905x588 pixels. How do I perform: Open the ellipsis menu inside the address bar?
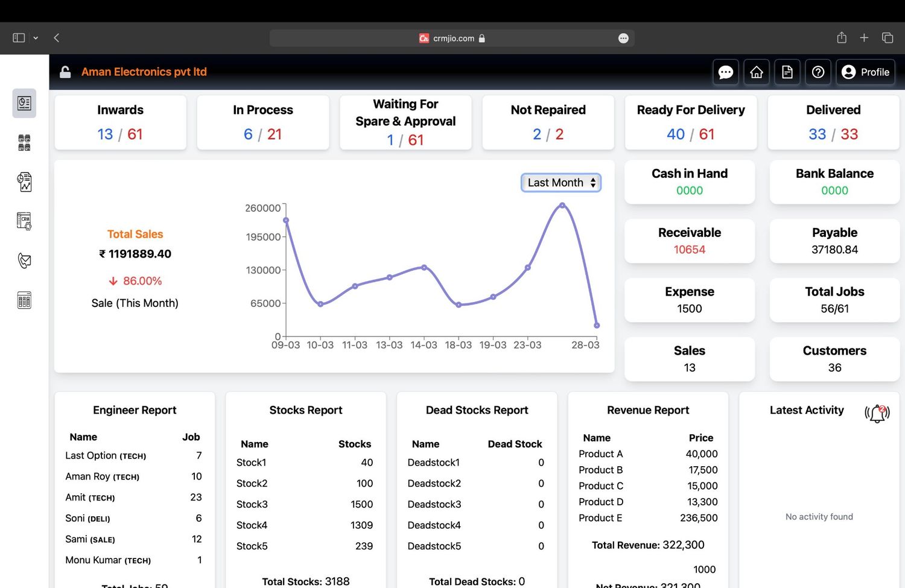tap(623, 38)
